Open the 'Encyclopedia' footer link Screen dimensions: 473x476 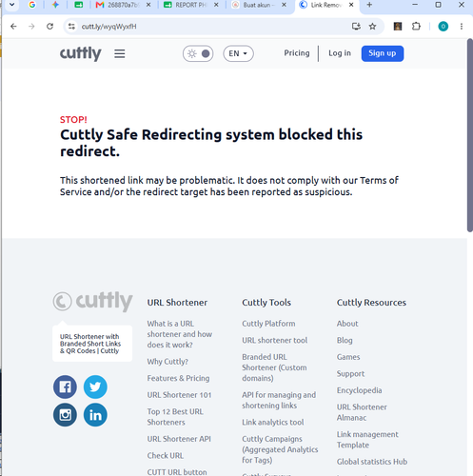359,390
